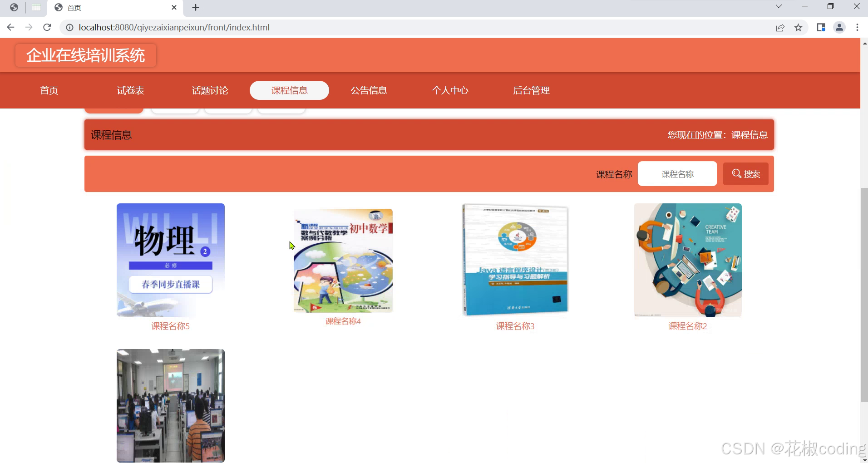Image resolution: width=868 pixels, height=463 pixels.
Task: Open 公告信息 navigation item
Action: (x=369, y=90)
